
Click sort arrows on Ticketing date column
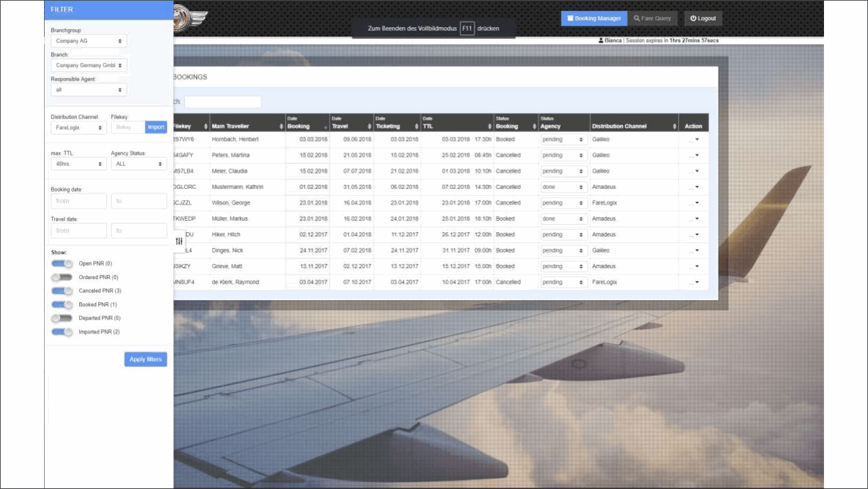click(x=416, y=127)
